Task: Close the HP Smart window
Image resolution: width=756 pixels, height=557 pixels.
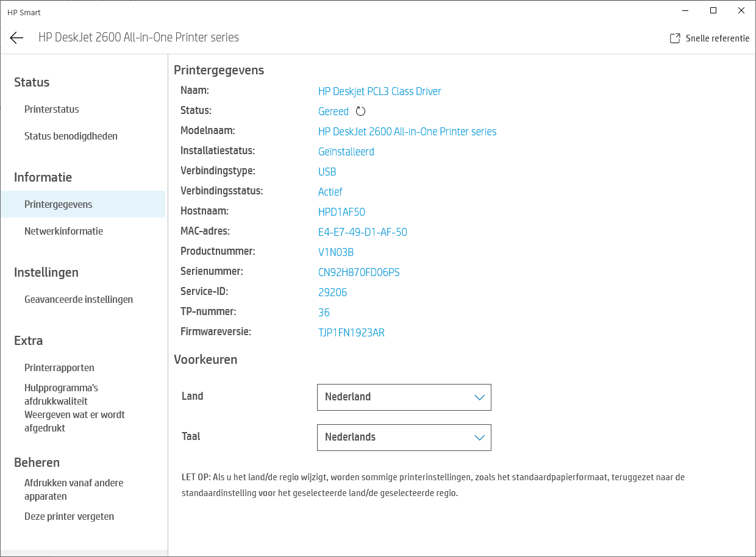Action: pos(741,10)
